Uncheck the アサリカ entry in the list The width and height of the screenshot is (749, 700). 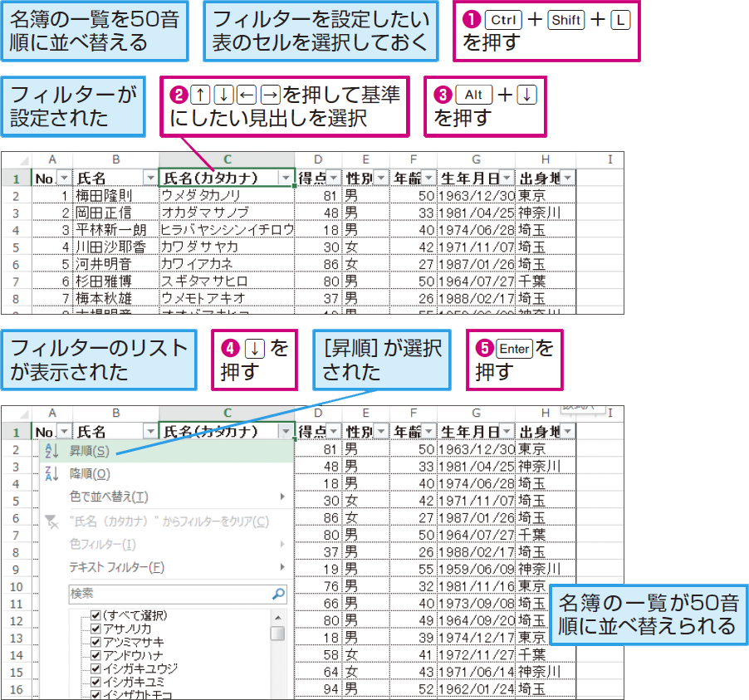[95, 628]
